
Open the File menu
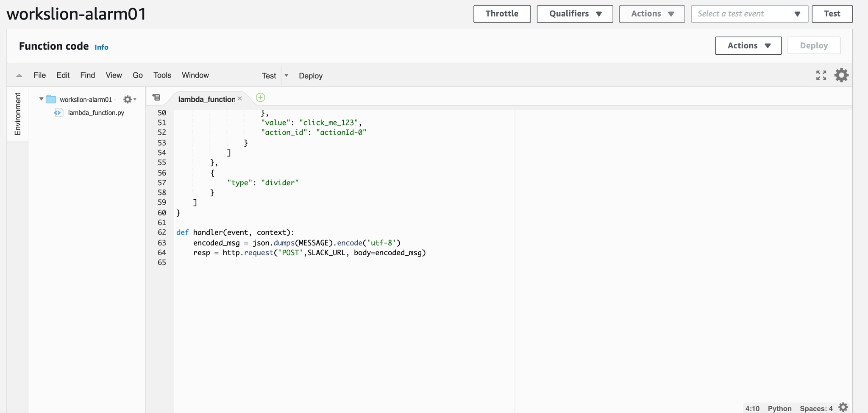coord(39,75)
